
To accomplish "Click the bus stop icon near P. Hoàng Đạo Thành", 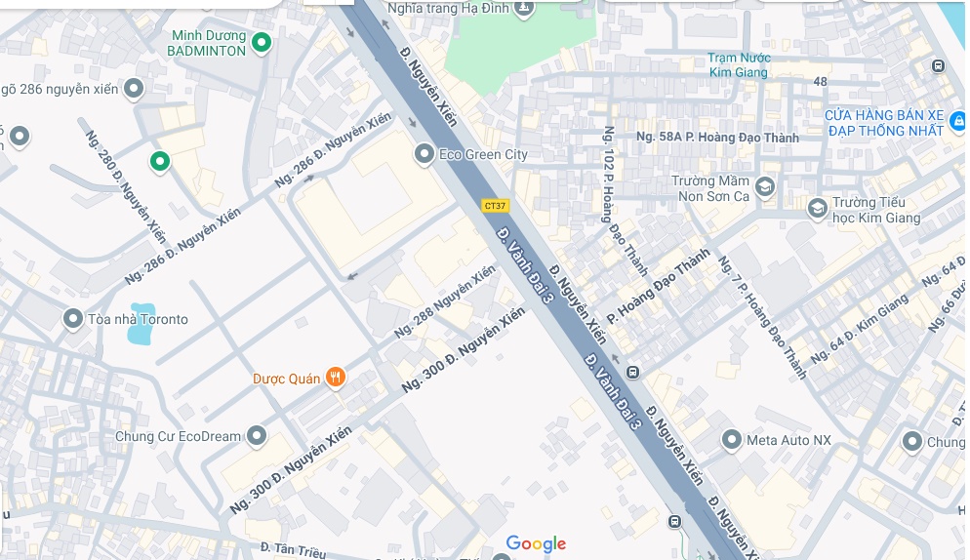I will coord(632,373).
